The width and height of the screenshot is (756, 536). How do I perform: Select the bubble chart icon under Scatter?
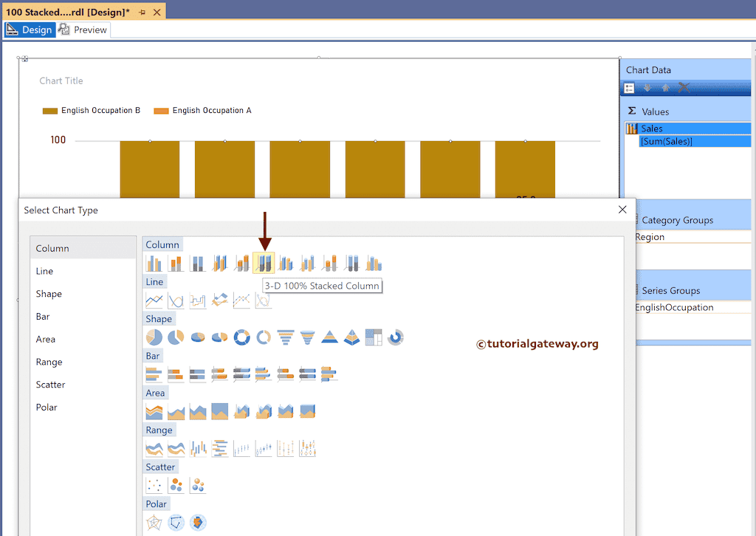point(176,485)
